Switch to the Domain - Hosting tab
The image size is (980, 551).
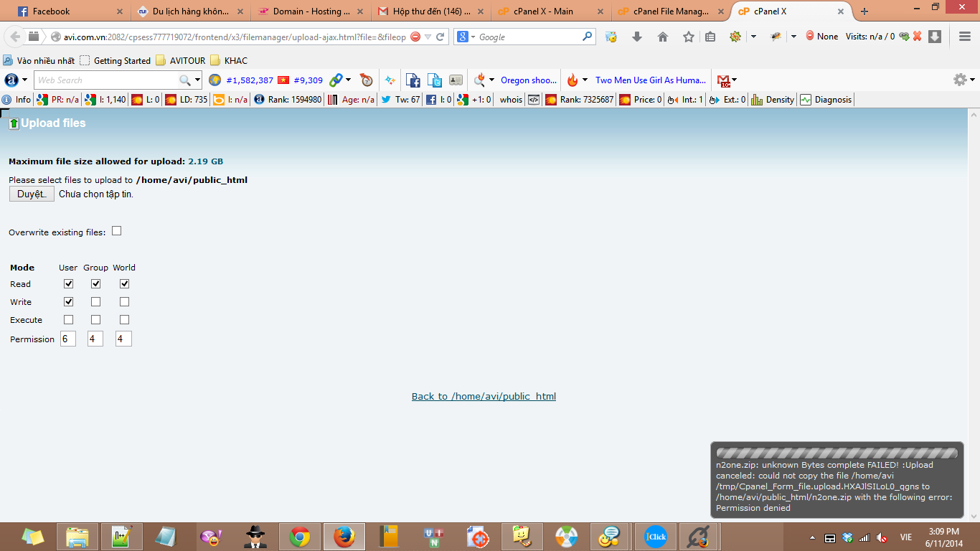click(x=310, y=11)
